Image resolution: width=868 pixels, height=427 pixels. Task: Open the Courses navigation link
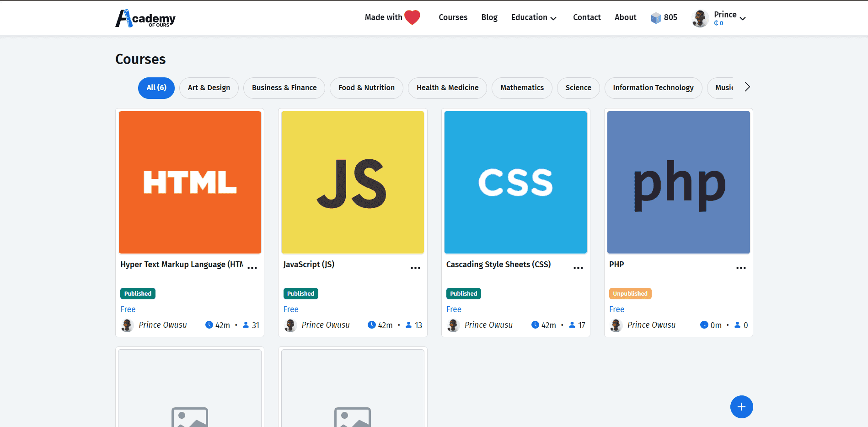[x=453, y=17]
